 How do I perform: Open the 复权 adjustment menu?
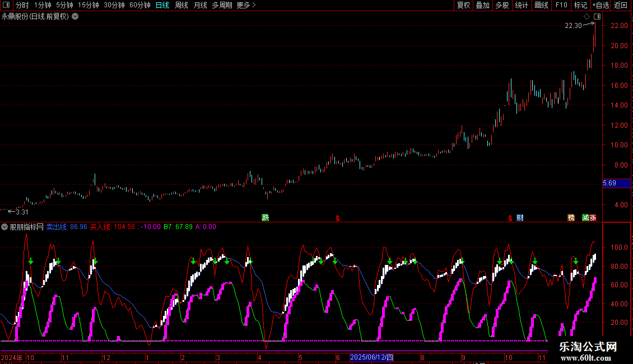pos(463,5)
